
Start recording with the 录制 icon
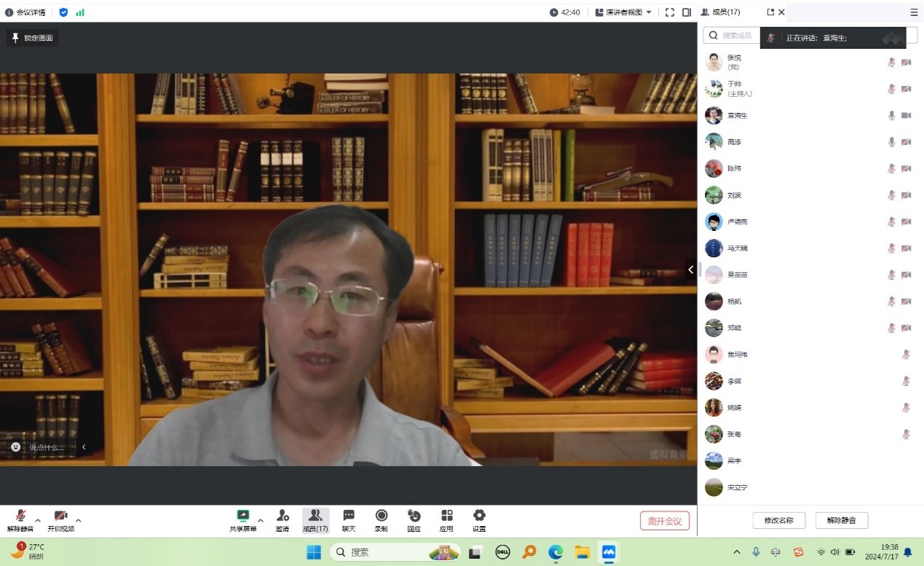coord(381,516)
